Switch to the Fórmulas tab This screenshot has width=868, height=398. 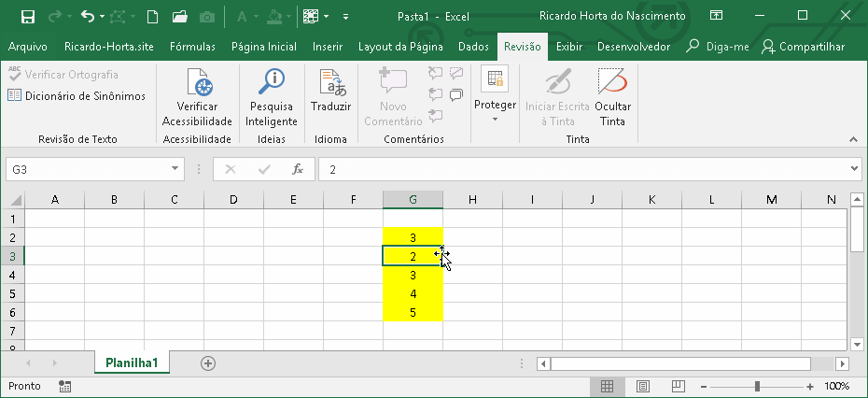192,47
